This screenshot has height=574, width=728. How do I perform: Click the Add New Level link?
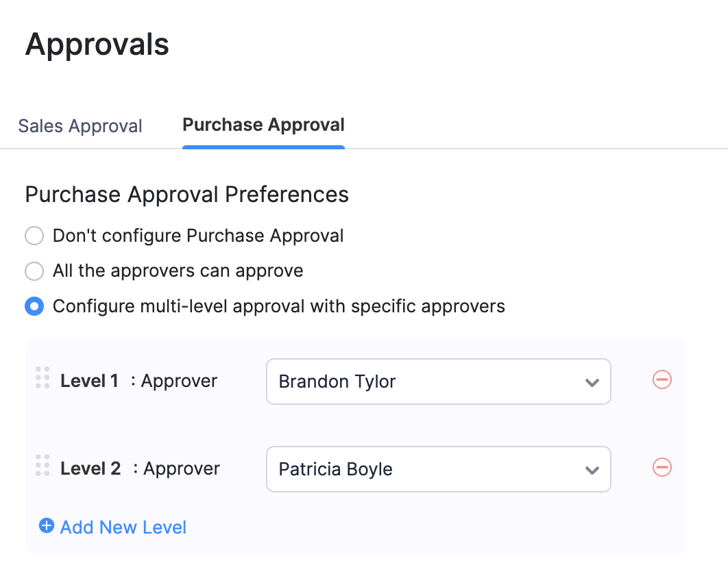tap(123, 527)
